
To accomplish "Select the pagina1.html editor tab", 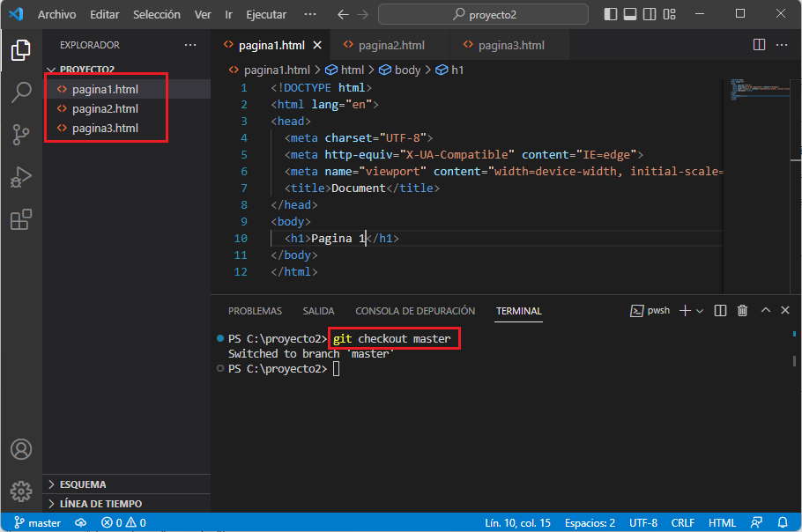I will (x=271, y=45).
